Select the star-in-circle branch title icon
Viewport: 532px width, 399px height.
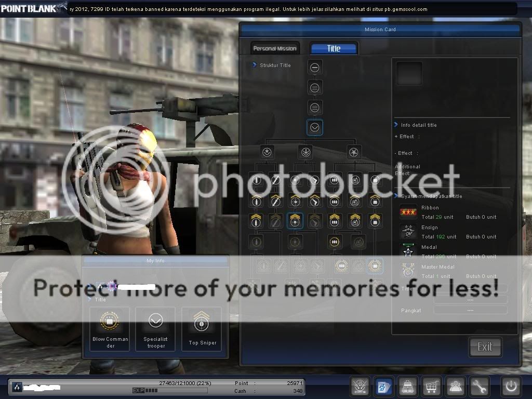pyautogui.click(x=267, y=152)
